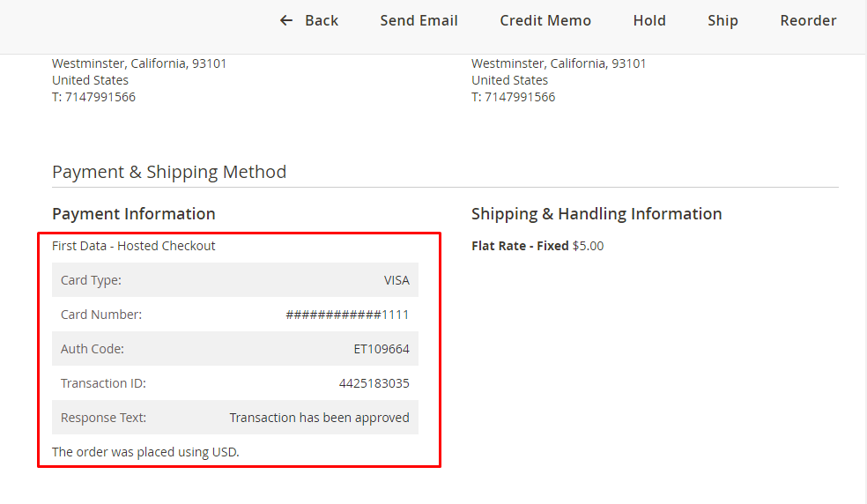Click the VISA card type value

tap(396, 280)
